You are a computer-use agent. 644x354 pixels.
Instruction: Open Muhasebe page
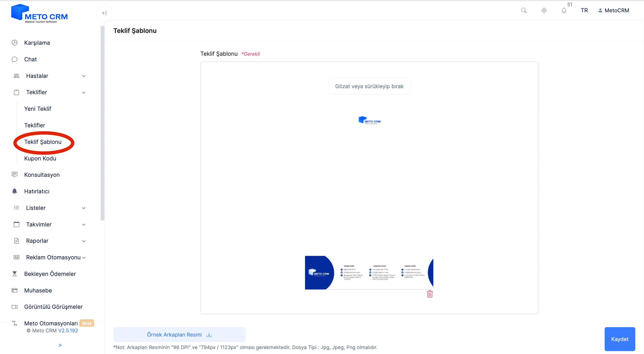coord(38,290)
